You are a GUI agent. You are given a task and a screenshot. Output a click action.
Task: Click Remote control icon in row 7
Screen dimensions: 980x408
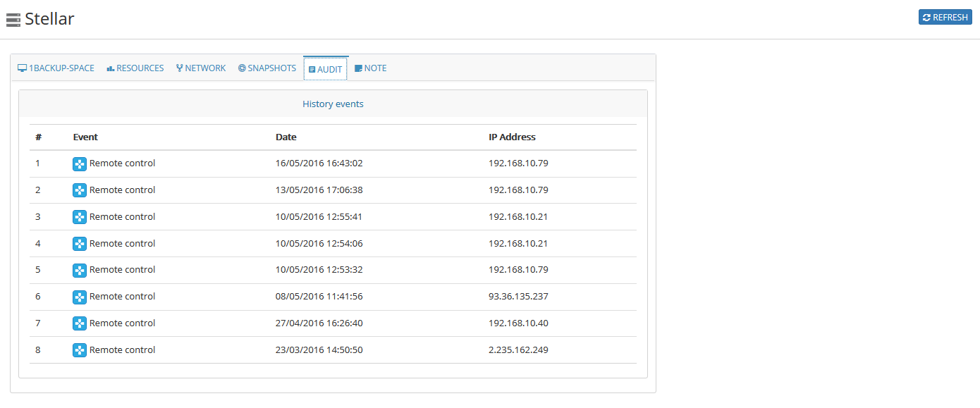pos(80,323)
